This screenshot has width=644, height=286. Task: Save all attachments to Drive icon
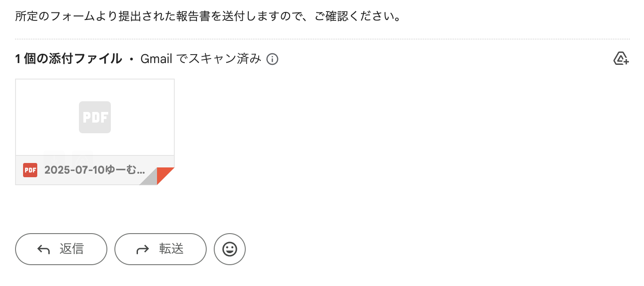point(621,59)
